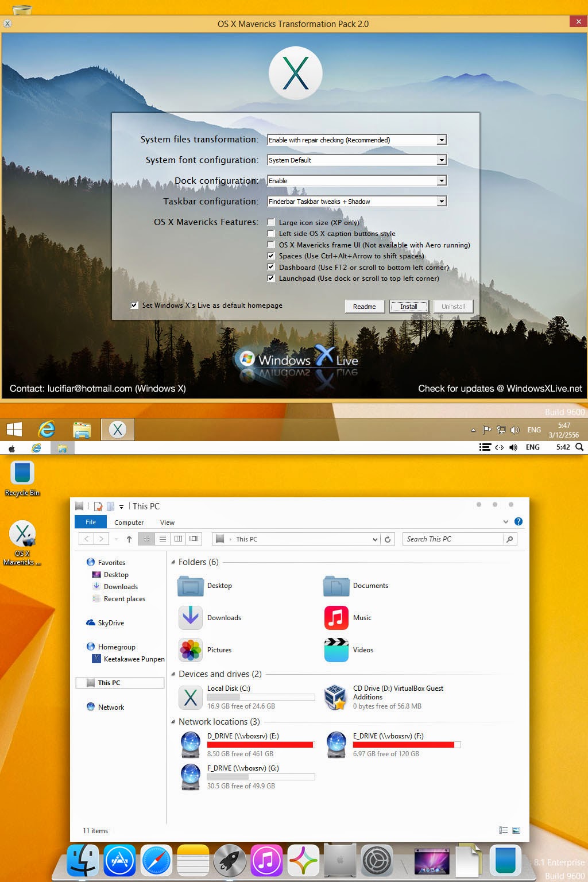Select Network in navigation pane

point(105,707)
